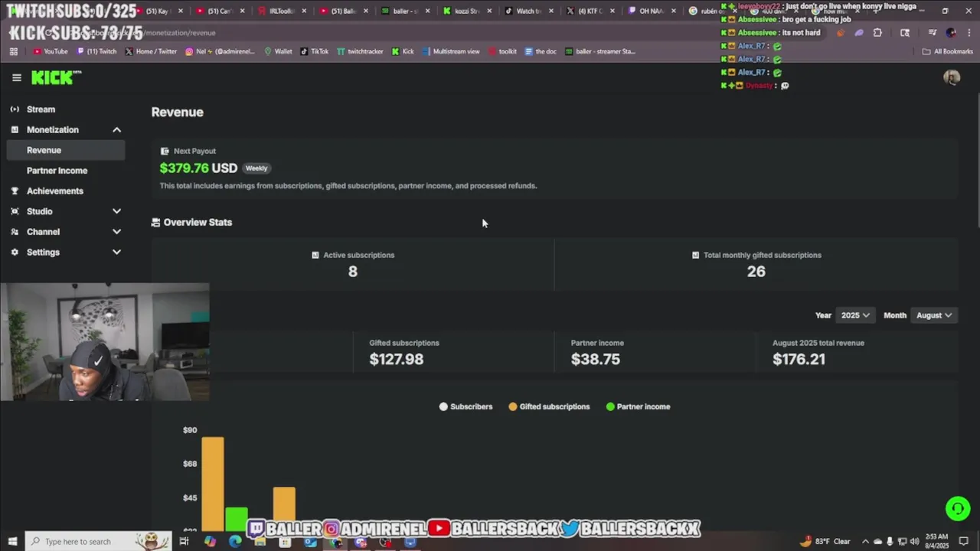Select Revenue in the sidebar

coord(66,150)
